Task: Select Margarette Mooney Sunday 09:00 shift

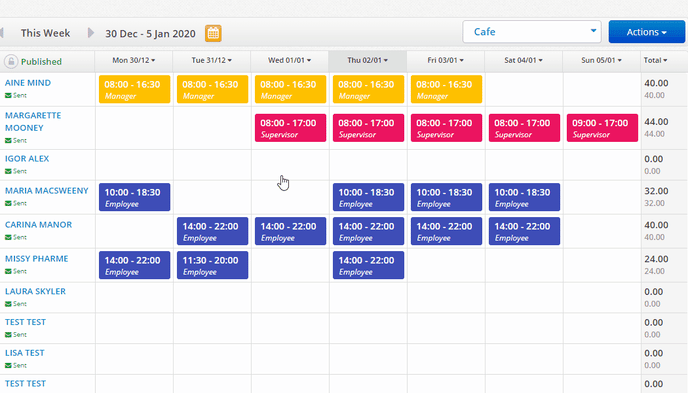Action: point(602,128)
